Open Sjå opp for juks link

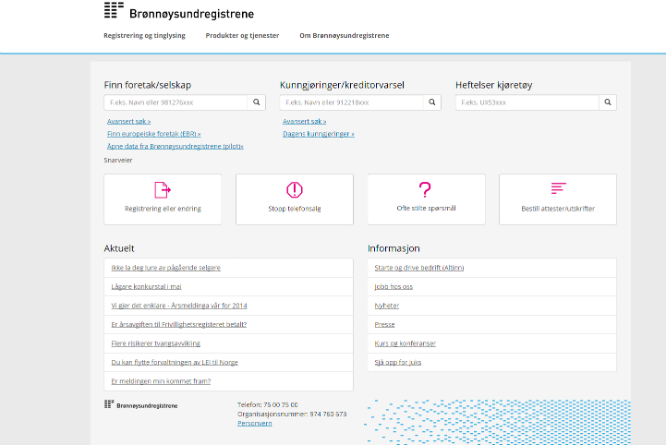point(398,362)
